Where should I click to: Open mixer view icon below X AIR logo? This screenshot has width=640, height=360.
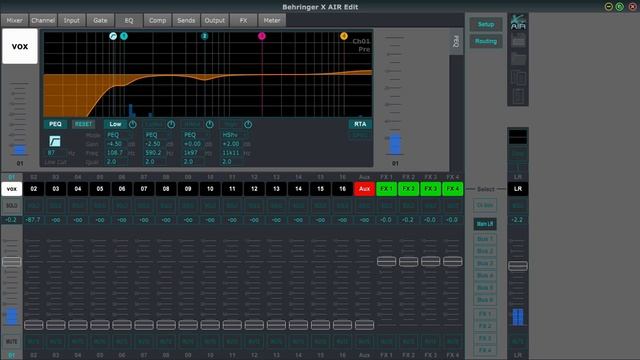coord(518,40)
